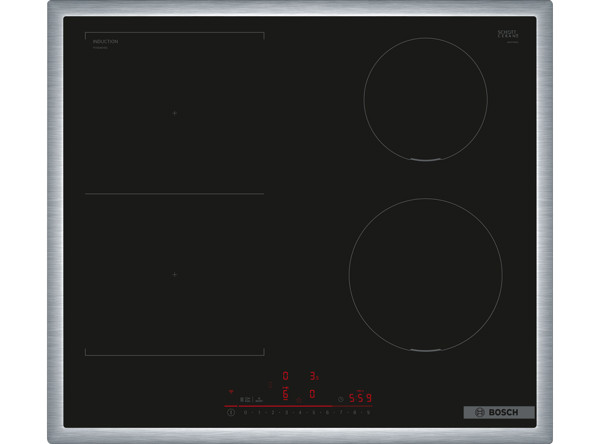The image size is (600, 444).
Task: Tap the Bosch logo badge
Action: [499, 412]
